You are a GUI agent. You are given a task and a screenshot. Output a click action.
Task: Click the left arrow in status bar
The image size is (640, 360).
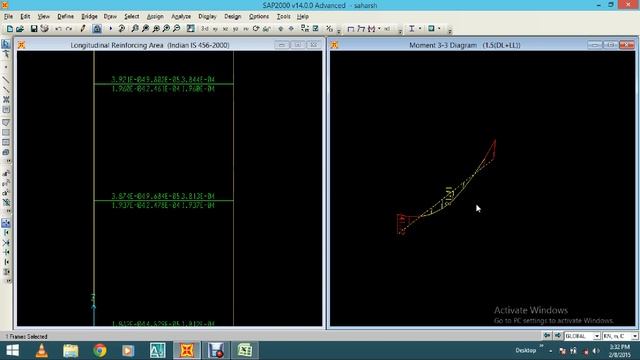(x=547, y=336)
